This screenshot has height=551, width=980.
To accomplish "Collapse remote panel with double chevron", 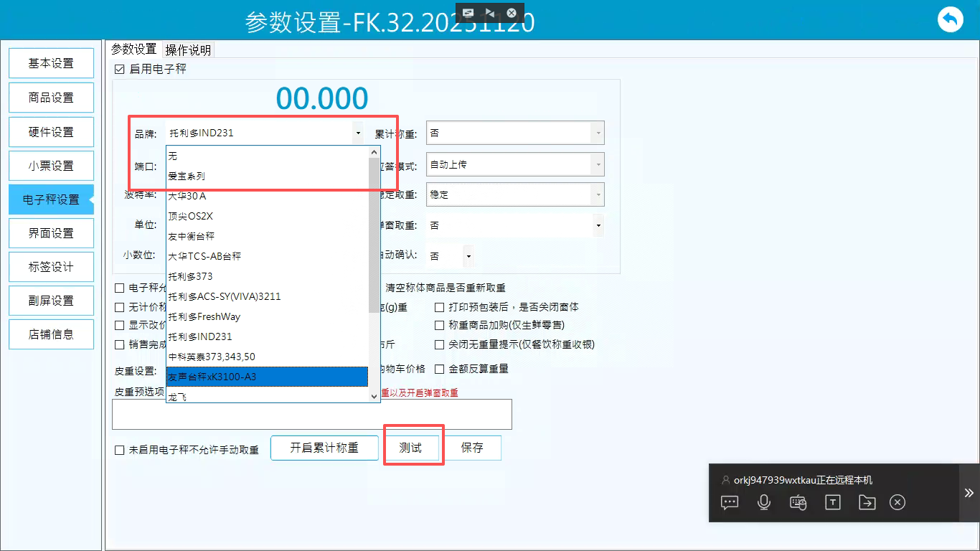I will [969, 493].
